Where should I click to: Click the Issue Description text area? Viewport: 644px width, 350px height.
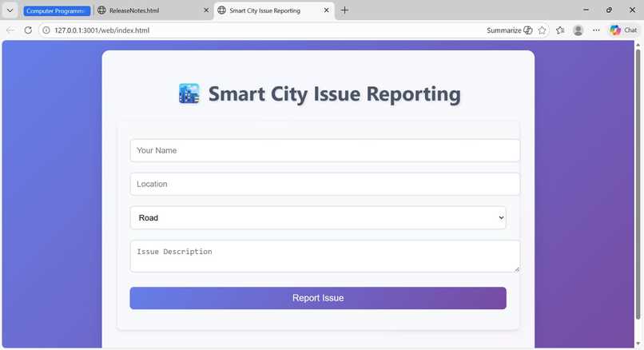tap(325, 257)
